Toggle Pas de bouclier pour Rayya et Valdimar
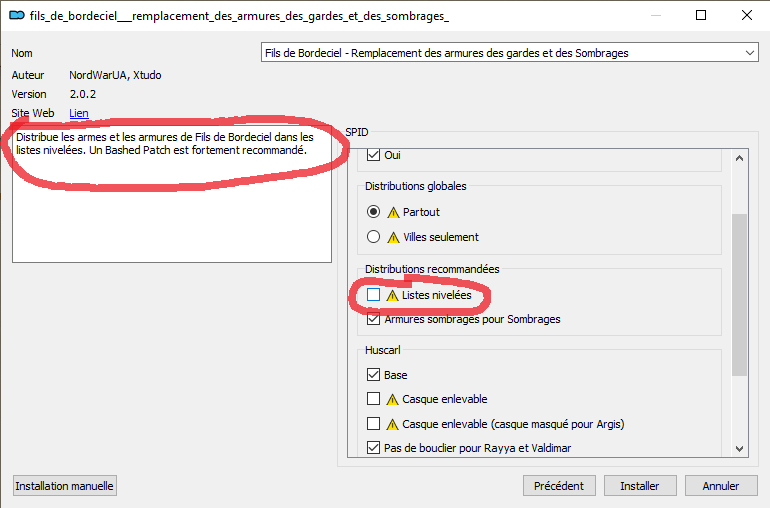Screen dimensions: 770x508 [373, 448]
